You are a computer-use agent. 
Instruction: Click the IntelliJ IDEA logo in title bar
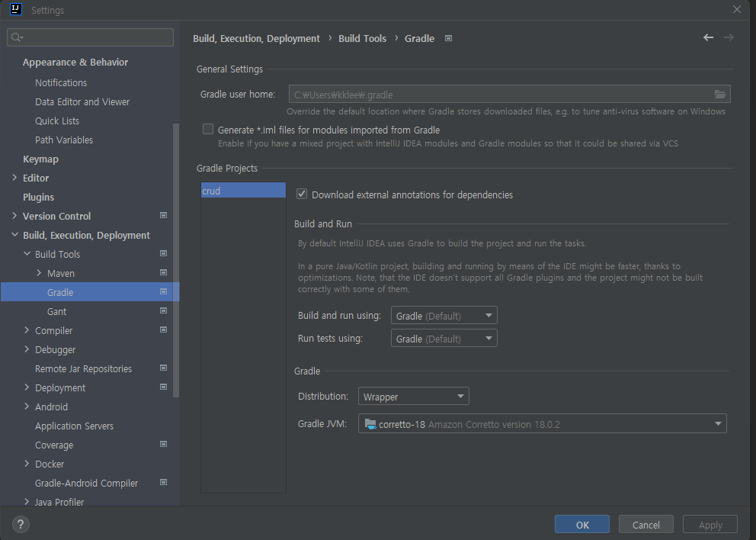16,9
